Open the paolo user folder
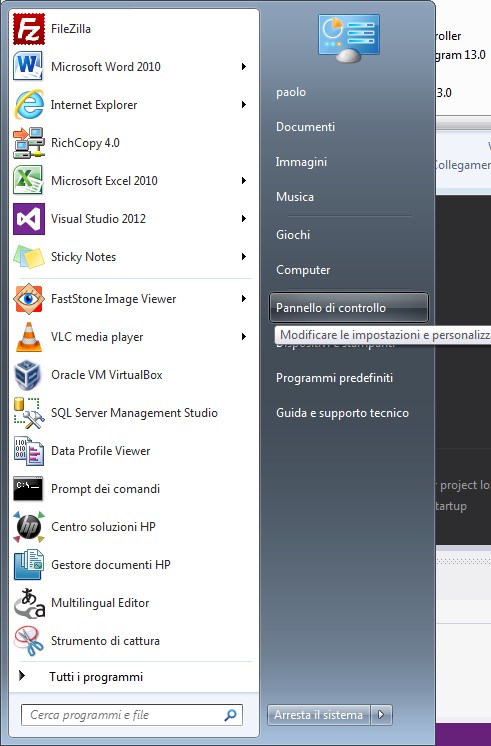491x746 pixels. tap(291, 92)
